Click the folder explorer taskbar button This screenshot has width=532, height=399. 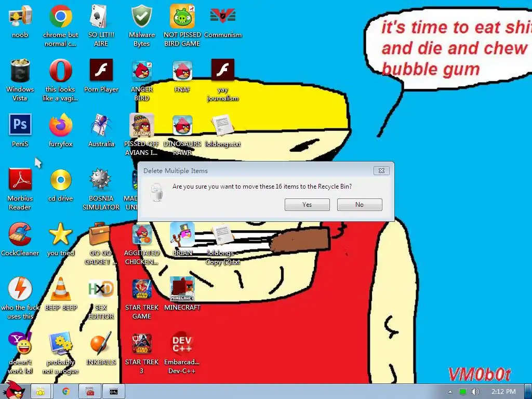tap(41, 392)
